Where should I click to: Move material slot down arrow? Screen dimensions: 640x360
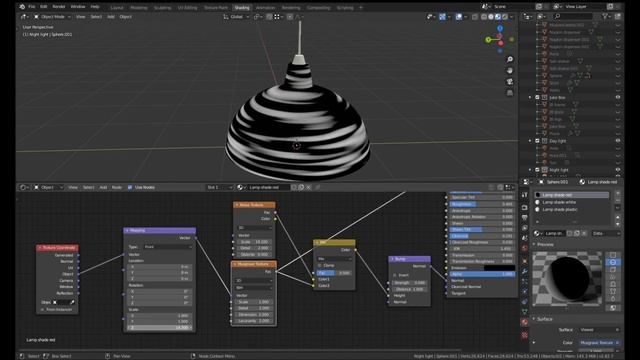pos(617,224)
